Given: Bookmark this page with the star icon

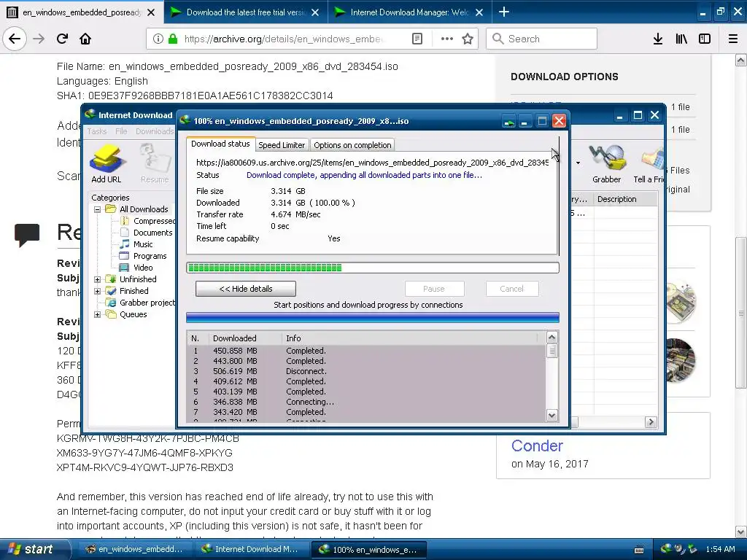Looking at the screenshot, I should [468, 39].
